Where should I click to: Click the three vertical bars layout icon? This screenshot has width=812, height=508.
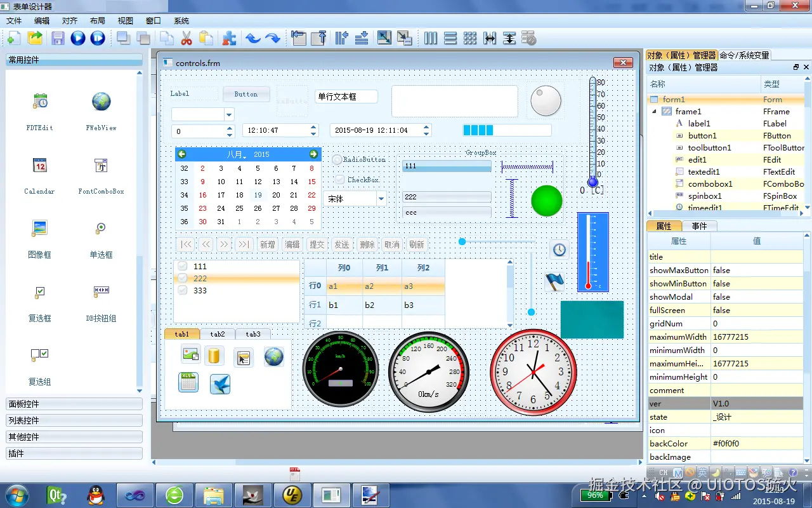click(431, 38)
